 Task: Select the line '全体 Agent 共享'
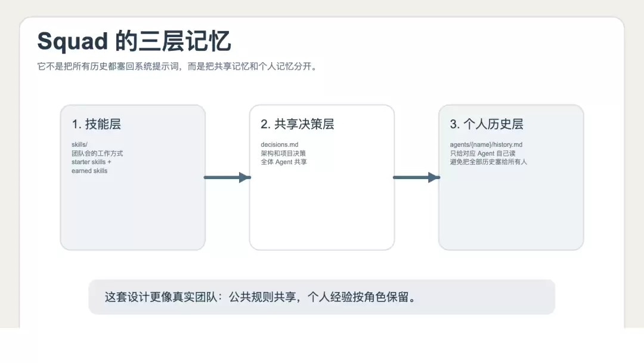point(284,162)
